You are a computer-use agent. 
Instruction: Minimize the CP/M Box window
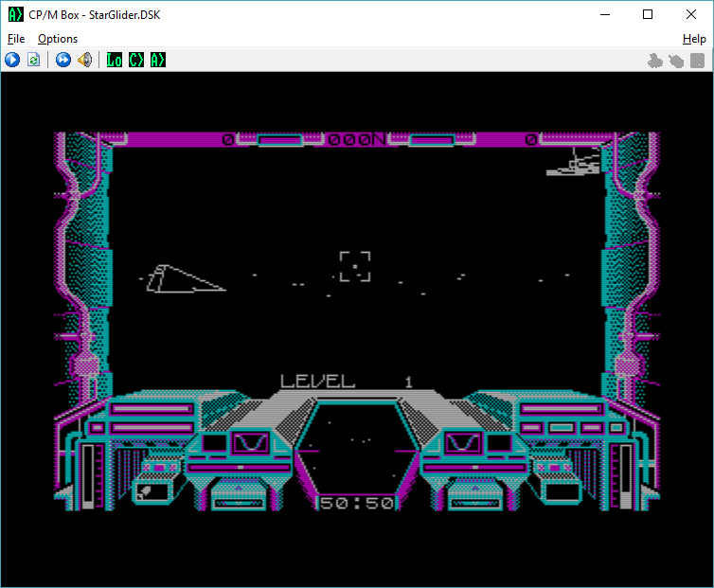tap(605, 14)
